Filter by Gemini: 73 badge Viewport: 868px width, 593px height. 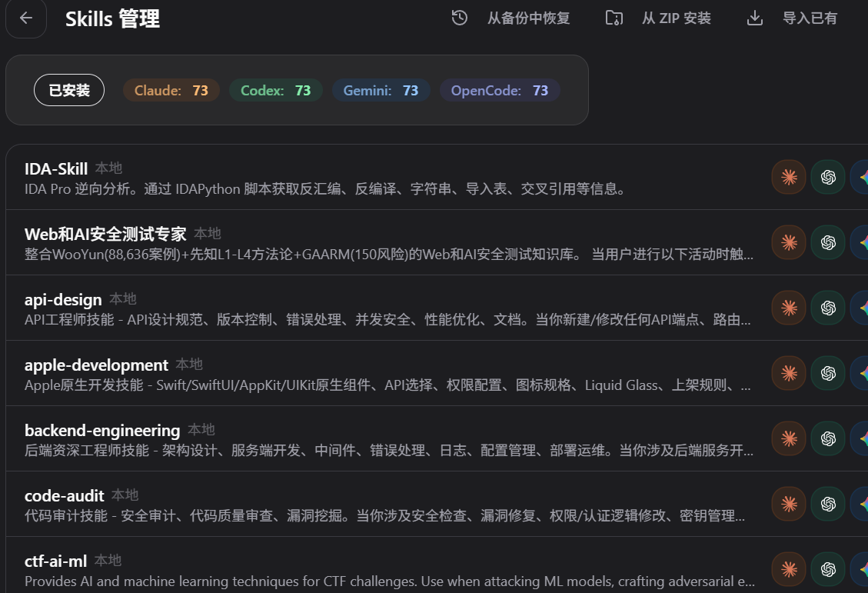point(381,90)
